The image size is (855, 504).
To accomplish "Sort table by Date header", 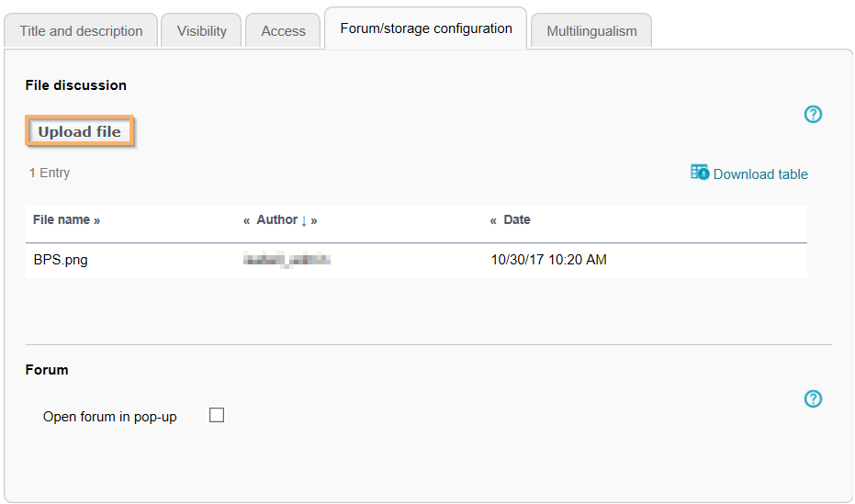I will point(517,220).
